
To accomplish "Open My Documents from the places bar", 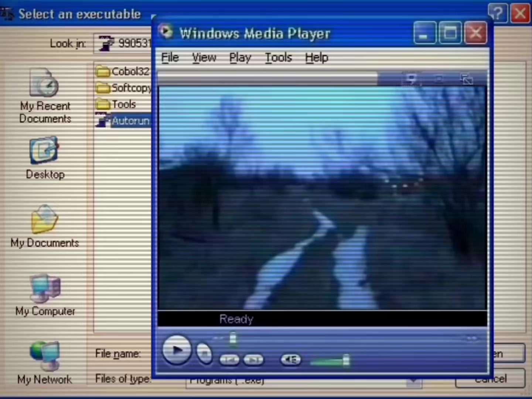I will click(45, 226).
